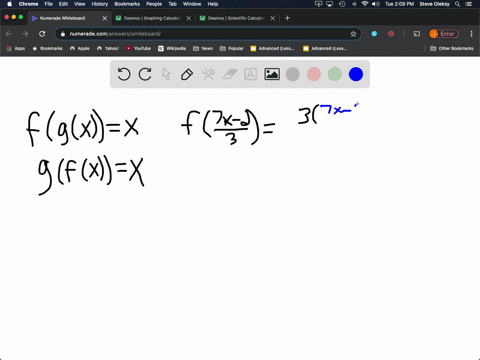480x360 pixels.
Task: Click the blue circular extension icon
Action: (x=374, y=34)
